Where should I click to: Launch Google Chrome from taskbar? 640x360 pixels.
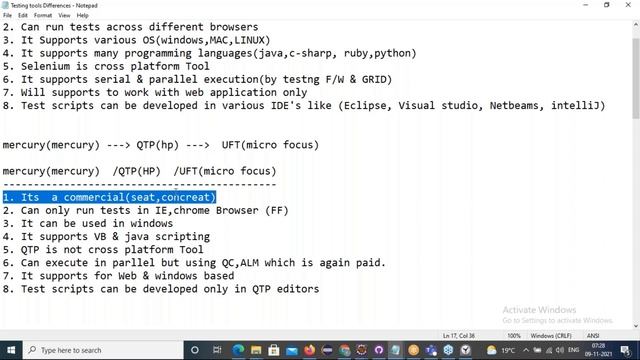(x=344, y=350)
